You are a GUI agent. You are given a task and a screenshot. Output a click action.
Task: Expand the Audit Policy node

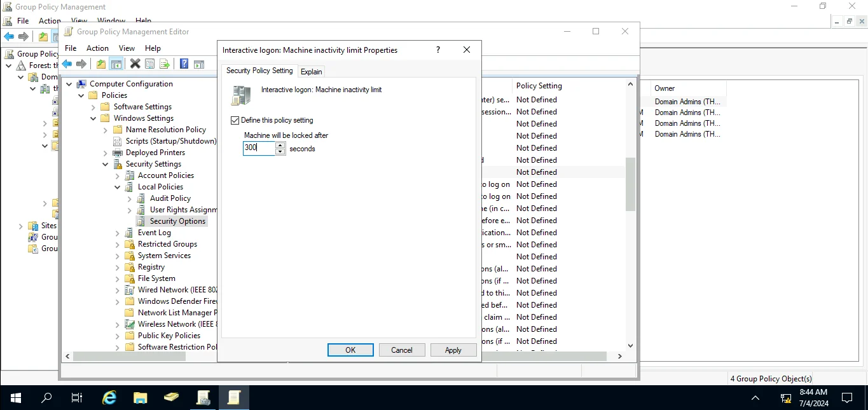(129, 198)
